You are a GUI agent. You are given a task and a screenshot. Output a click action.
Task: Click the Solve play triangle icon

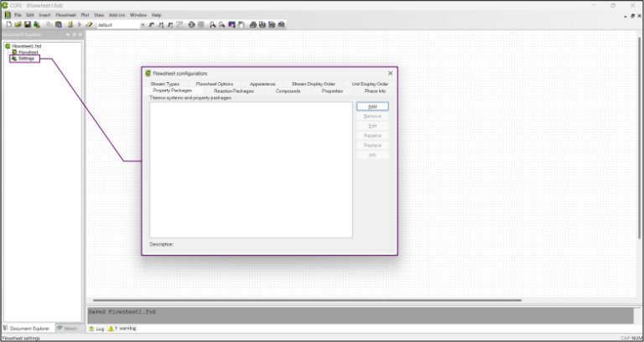[80, 24]
